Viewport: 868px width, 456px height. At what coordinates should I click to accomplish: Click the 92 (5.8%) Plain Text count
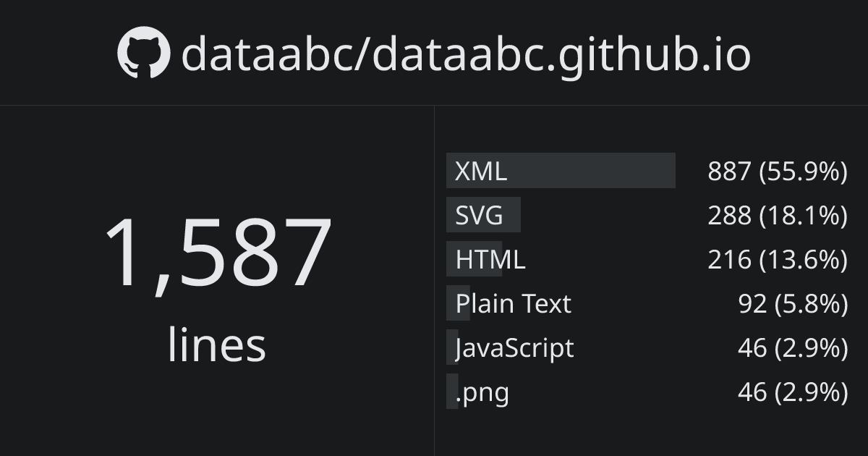(x=792, y=304)
